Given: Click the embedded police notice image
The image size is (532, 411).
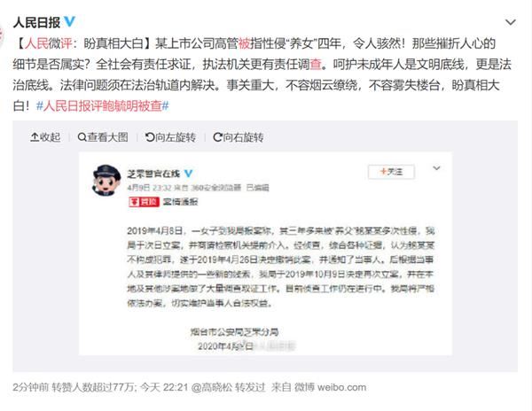Looking at the screenshot, I should 265,254.
